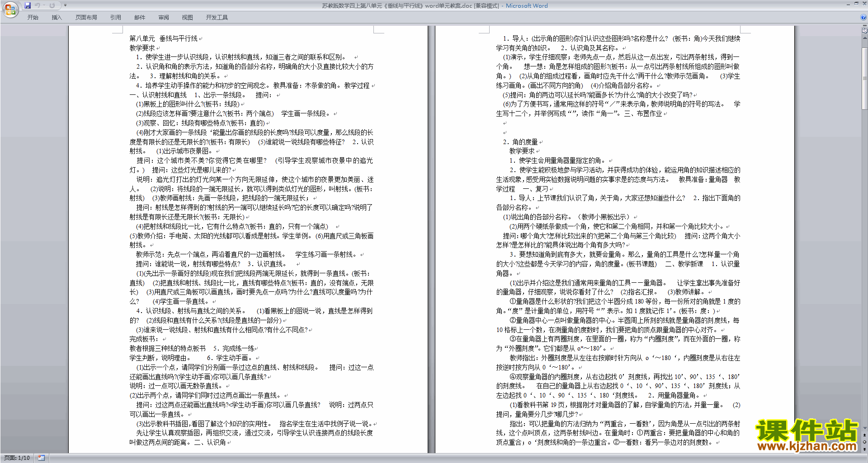Go to the 视图 ribbon tab
Screen dimensions: 868x463
tap(187, 18)
